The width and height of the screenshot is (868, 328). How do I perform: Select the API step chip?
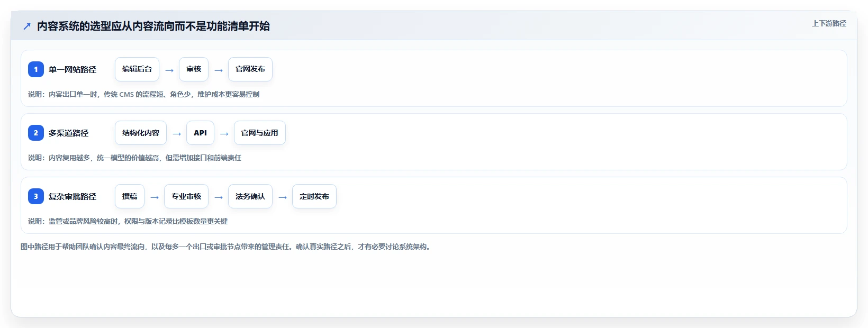(200, 133)
